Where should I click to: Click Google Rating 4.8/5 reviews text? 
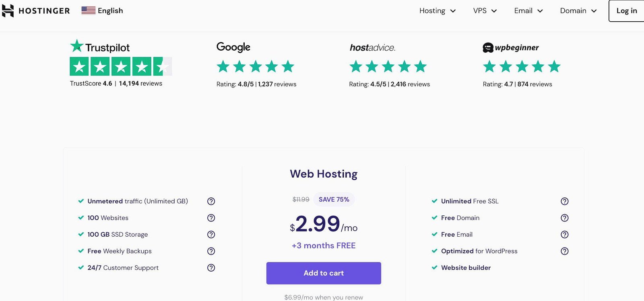pos(256,84)
